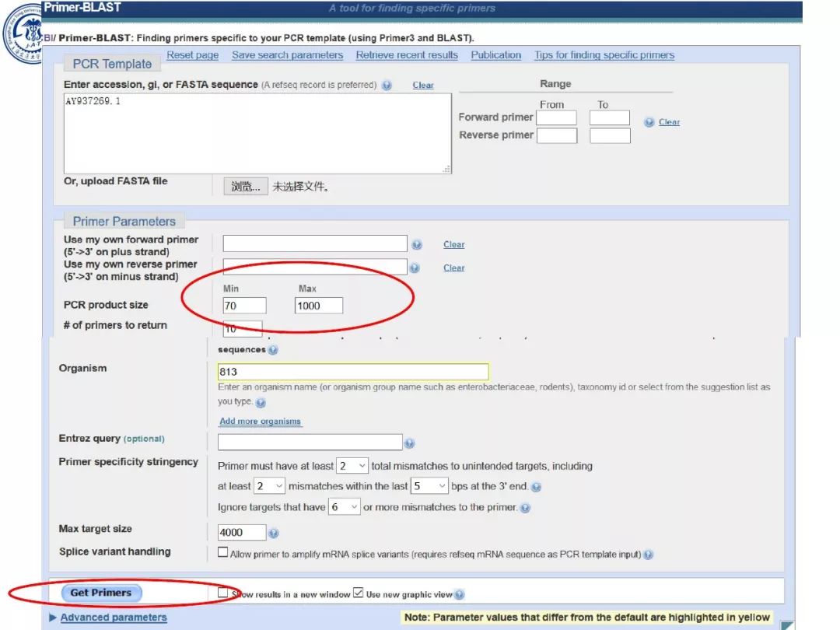Click PCR product size Max field
840x630 pixels.
tap(319, 306)
